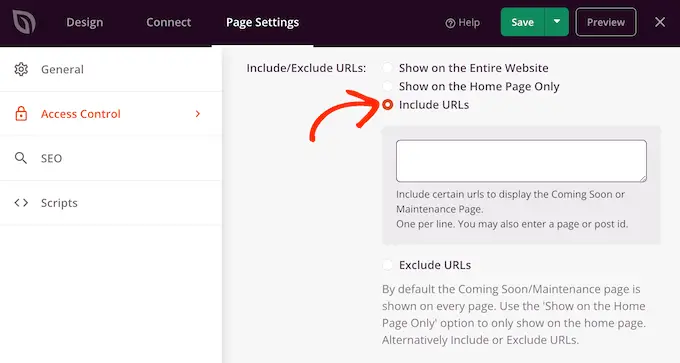
Task: Open the Design tab
Action: click(x=85, y=22)
